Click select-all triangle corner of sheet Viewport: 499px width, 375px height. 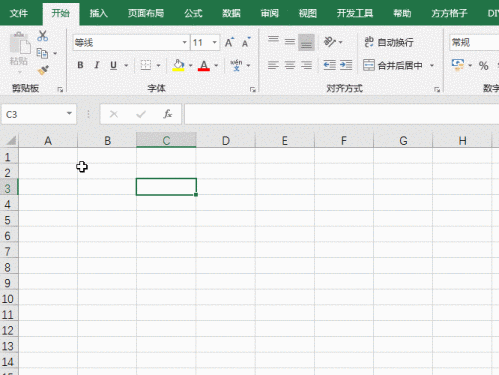(10, 140)
